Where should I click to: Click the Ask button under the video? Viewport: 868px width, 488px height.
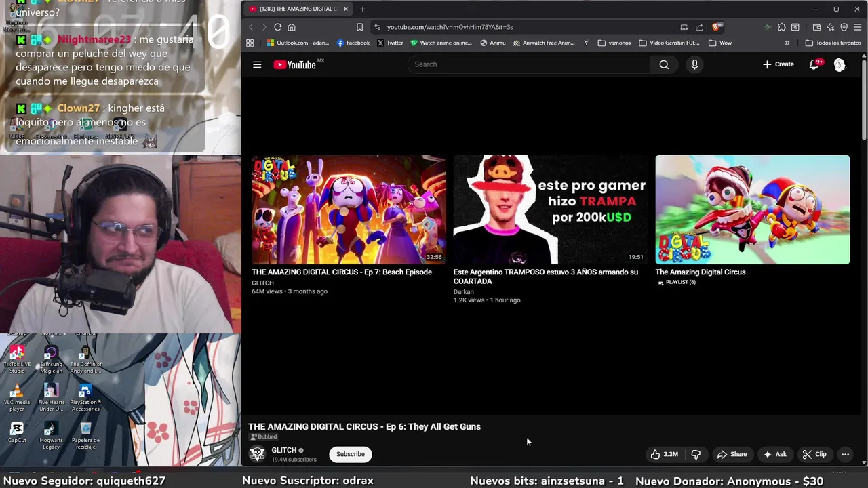click(x=774, y=454)
